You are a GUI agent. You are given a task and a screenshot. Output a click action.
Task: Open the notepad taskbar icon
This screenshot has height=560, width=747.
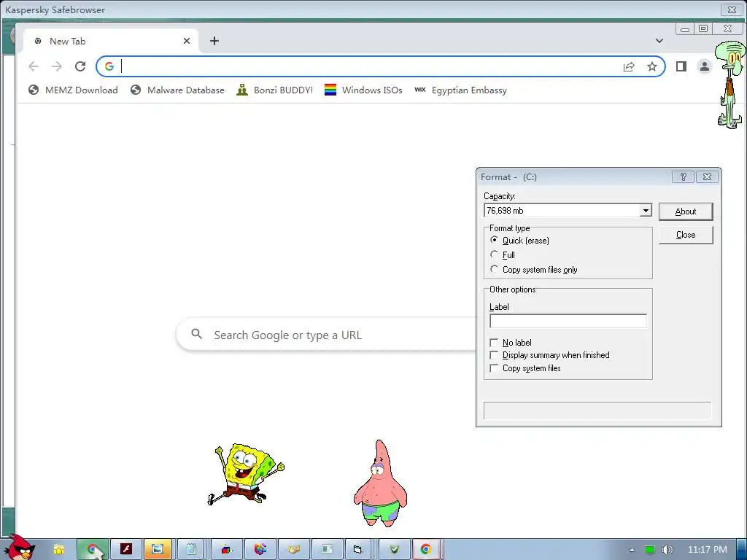[x=191, y=550]
